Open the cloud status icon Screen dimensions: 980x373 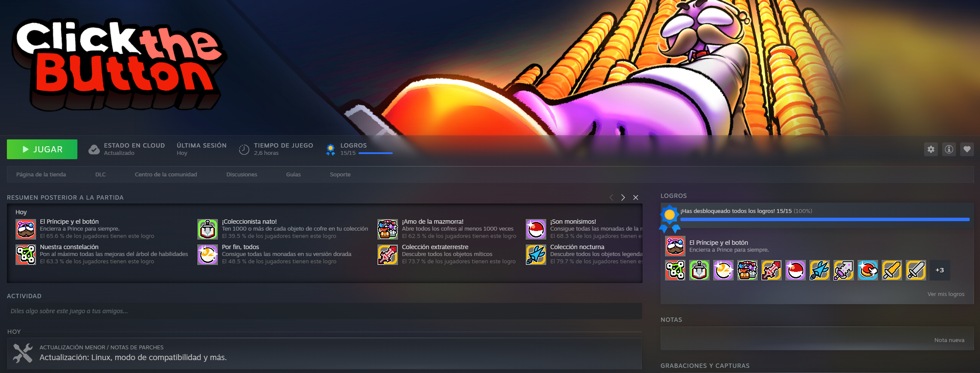pos(94,149)
